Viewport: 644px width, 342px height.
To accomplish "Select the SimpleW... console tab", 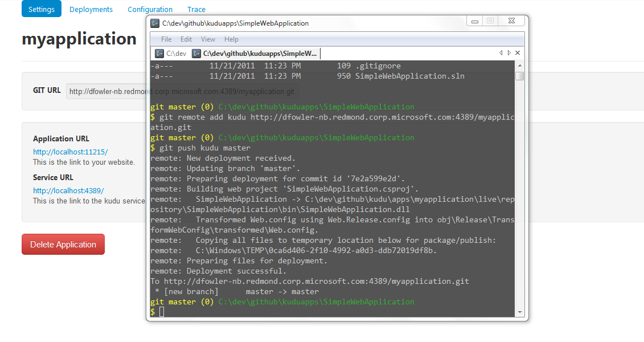I will click(255, 54).
